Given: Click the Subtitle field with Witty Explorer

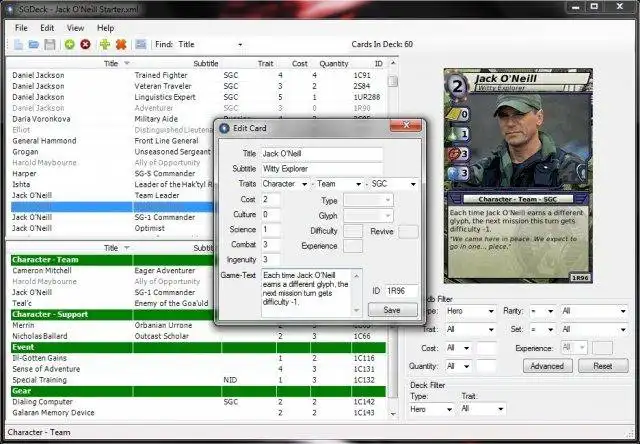Looking at the screenshot, I should tap(322, 169).
